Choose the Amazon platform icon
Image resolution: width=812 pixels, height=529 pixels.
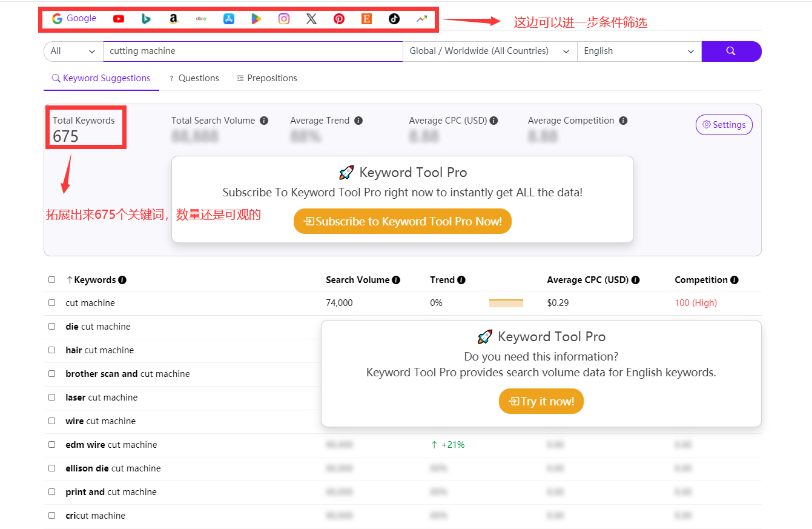point(174,19)
